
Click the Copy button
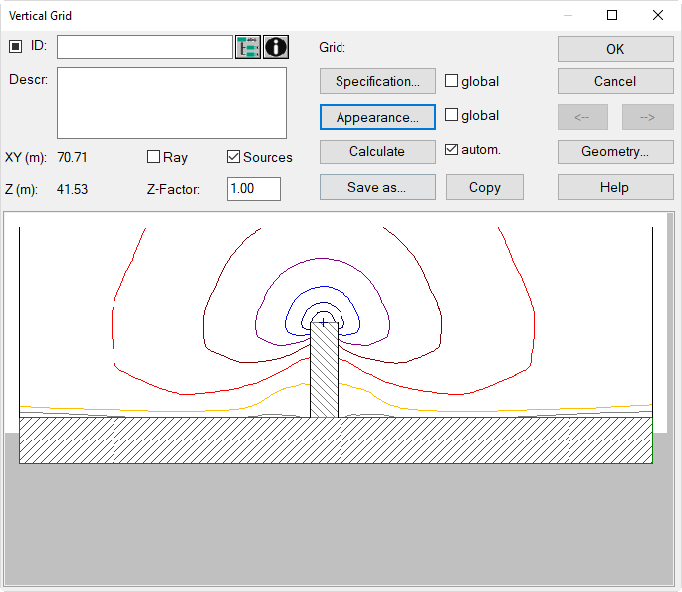(x=485, y=187)
